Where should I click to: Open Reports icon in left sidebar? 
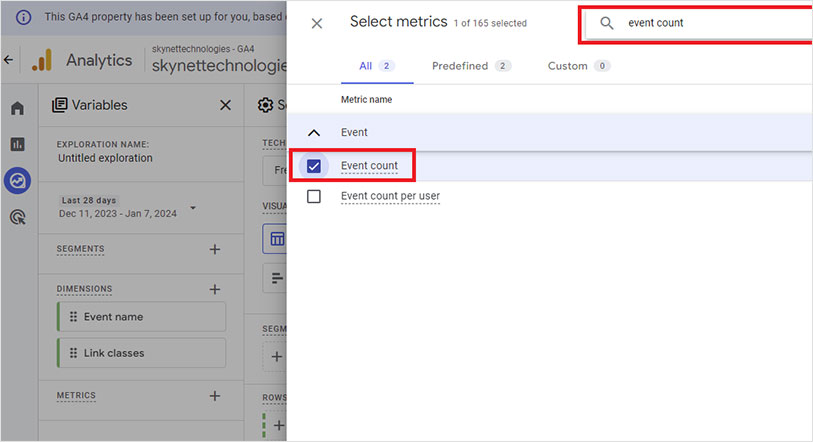(17, 144)
